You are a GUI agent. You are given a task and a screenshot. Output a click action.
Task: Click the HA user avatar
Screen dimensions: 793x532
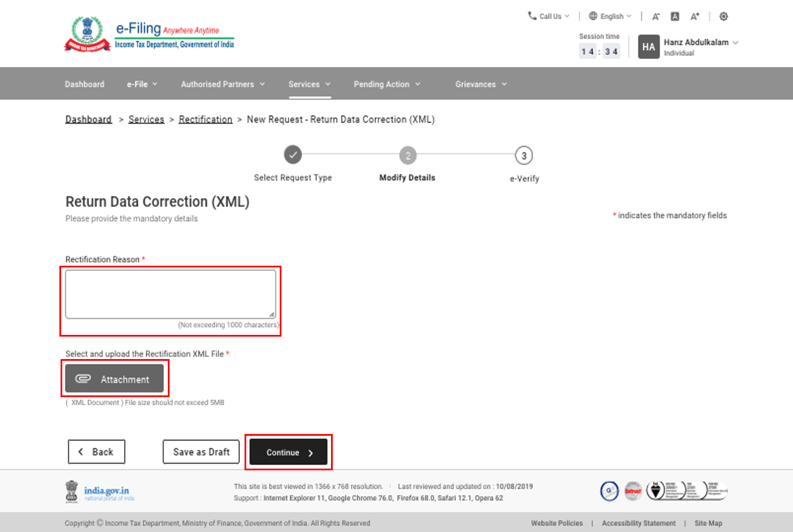pos(648,47)
